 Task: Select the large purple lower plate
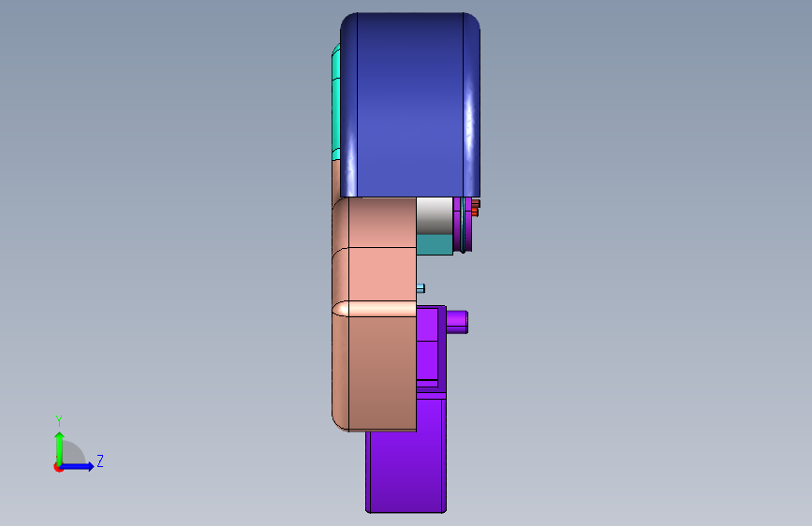pos(406,456)
